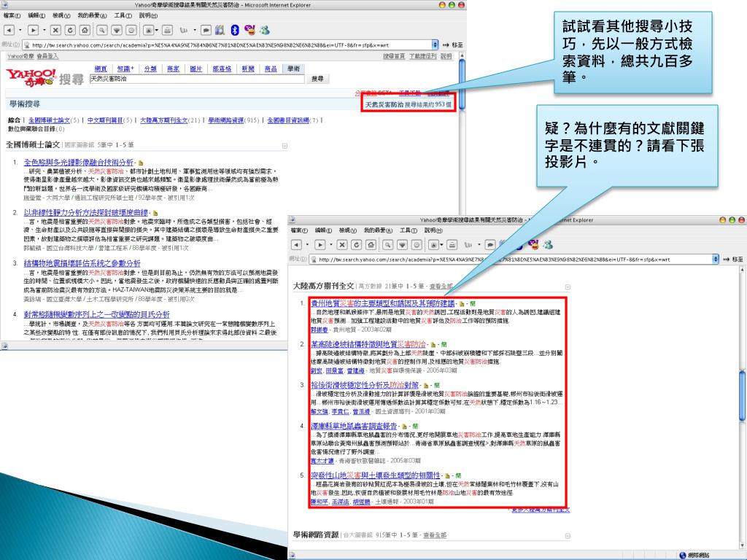Click Print icon in upper browser window toolbar
The width and height of the screenshot is (747, 560).
167,30
